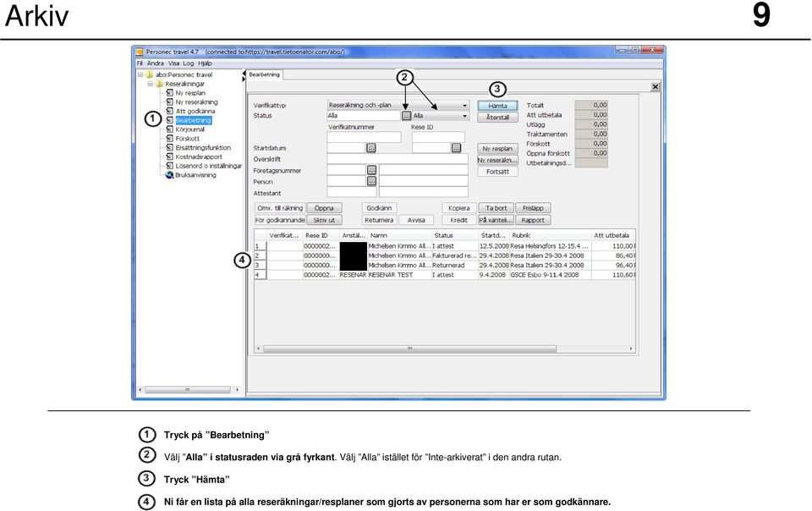Click the icon beside Ny reseräkning in tree

coord(169,102)
